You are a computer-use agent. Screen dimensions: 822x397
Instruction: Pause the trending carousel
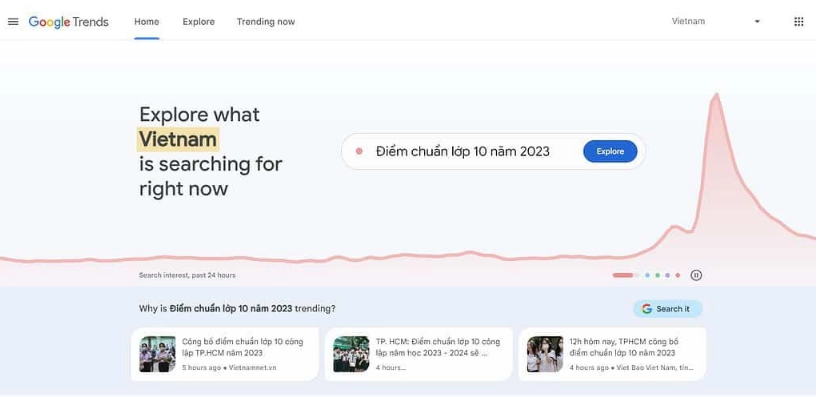[x=696, y=275]
